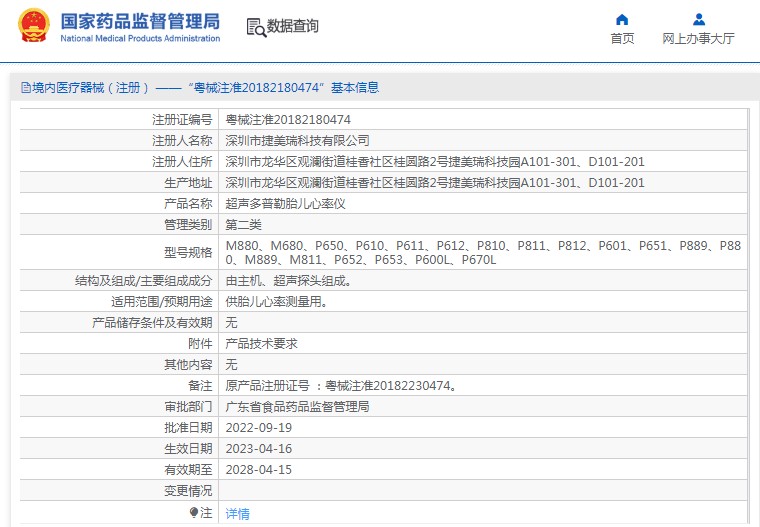Viewport: 760px width, 527px height.
Task: Click 国家药品监督管理局 title text
Action: (140, 21)
